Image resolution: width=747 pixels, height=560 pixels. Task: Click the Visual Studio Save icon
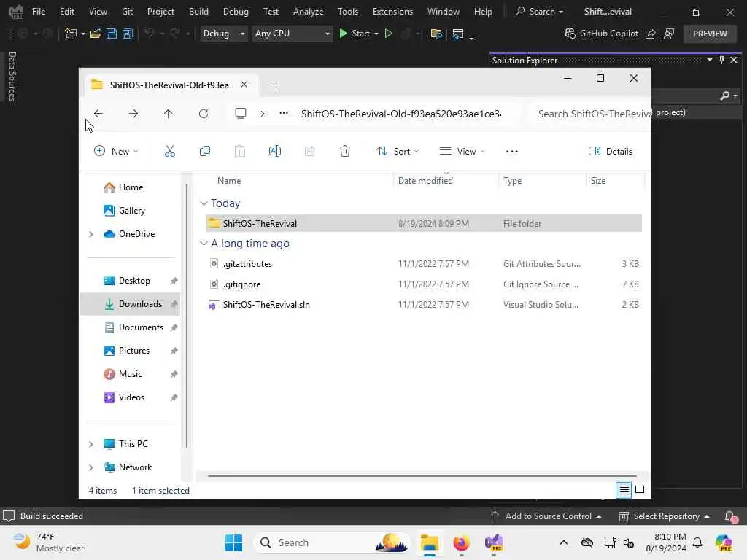[x=112, y=34]
